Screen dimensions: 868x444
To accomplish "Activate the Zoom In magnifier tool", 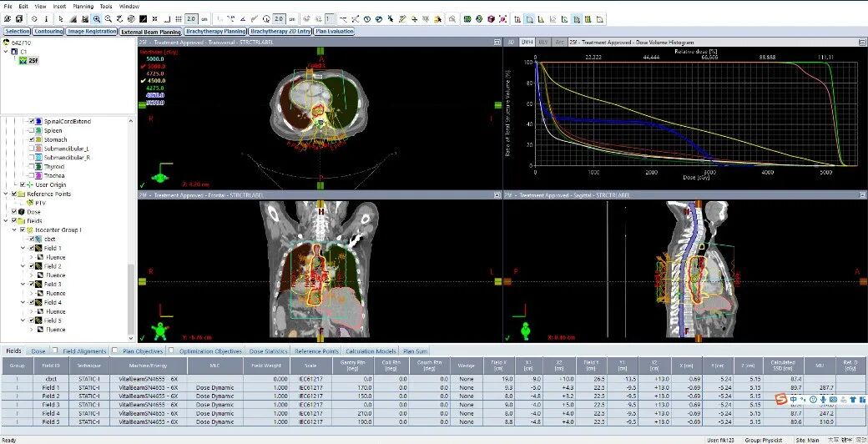I will click(96, 19).
